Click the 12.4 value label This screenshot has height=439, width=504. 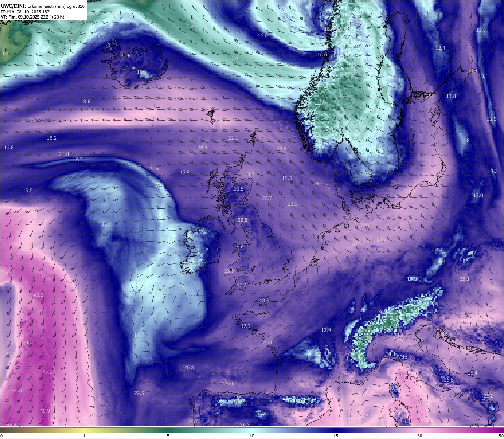click(x=440, y=48)
